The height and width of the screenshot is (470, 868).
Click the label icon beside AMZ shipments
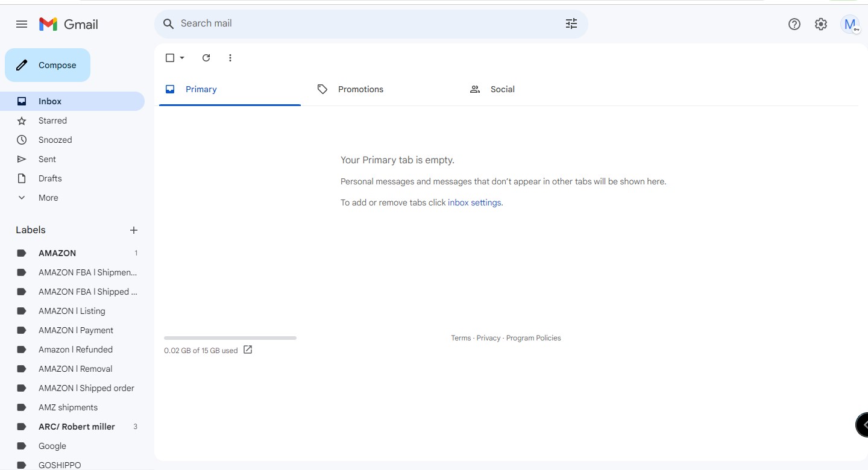22,407
